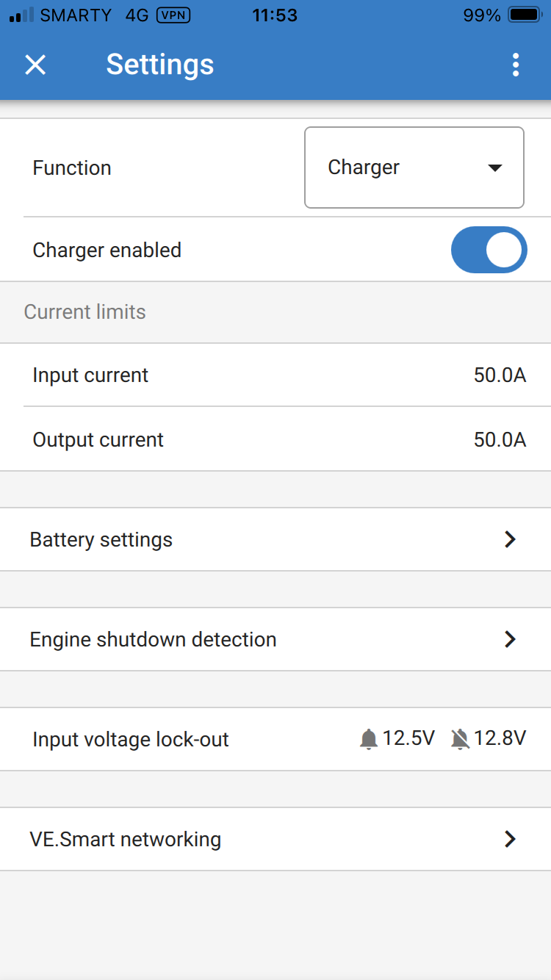Open Battery settings menu item
The image size is (551, 980).
tap(101, 539)
